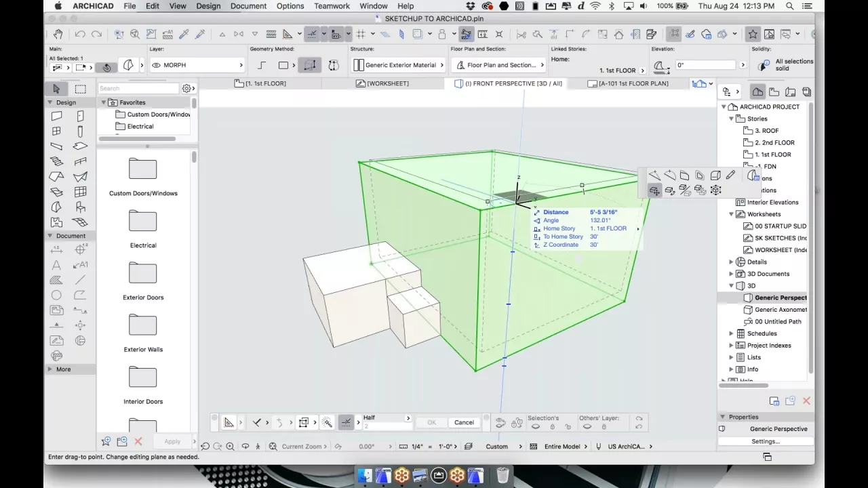Click the Elevation value field
The image size is (868, 488).
click(706, 65)
